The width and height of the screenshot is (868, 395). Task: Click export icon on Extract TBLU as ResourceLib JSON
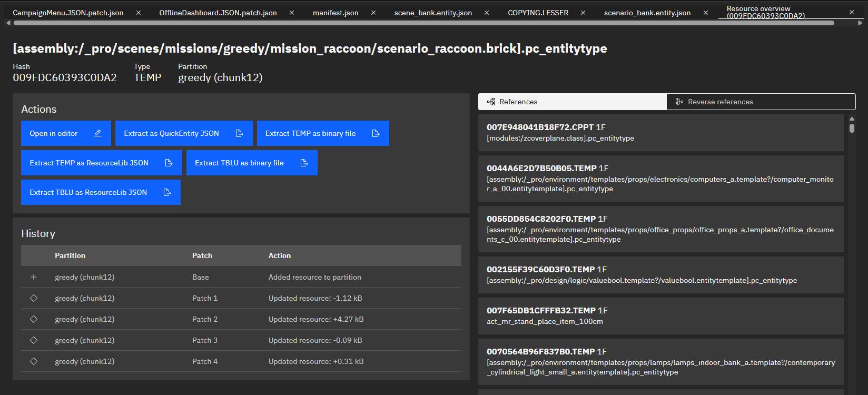(x=167, y=192)
